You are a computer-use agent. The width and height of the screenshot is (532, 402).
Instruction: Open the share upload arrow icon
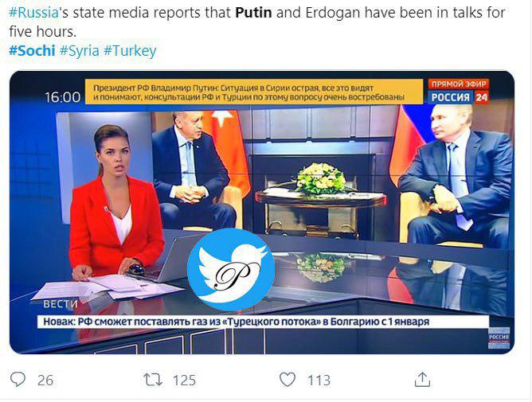[422, 379]
